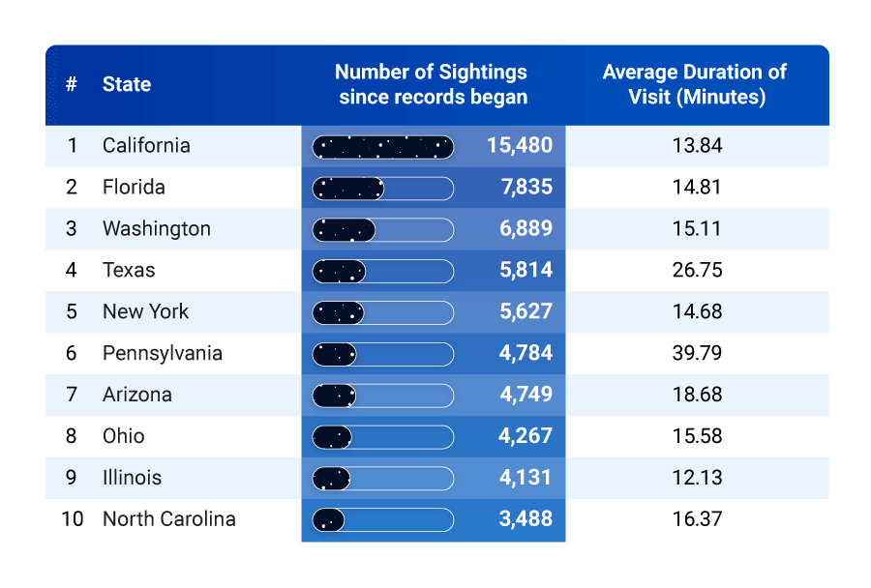Click the starry sighting bar for California
Image resolution: width=871 pixels, height=588 pixels.
coord(382,146)
